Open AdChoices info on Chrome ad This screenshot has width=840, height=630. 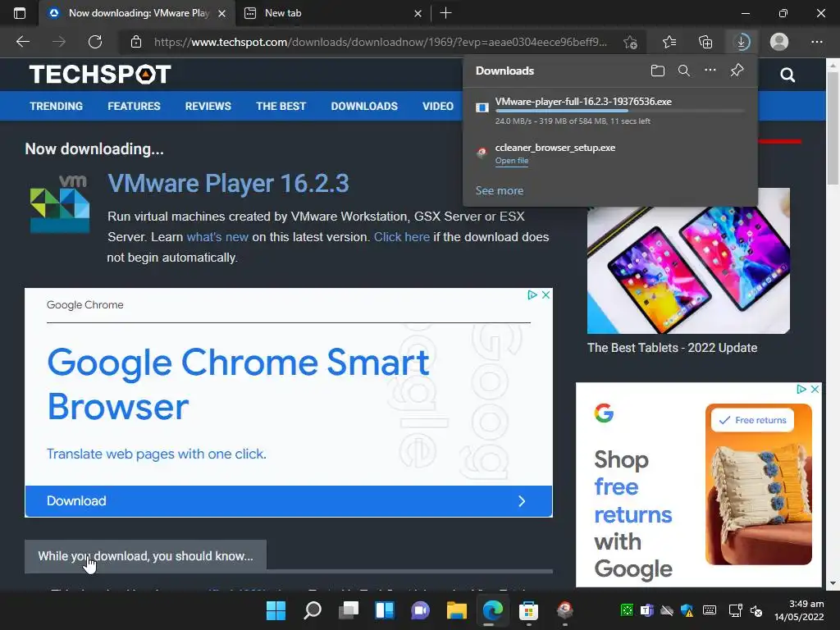[x=532, y=294]
